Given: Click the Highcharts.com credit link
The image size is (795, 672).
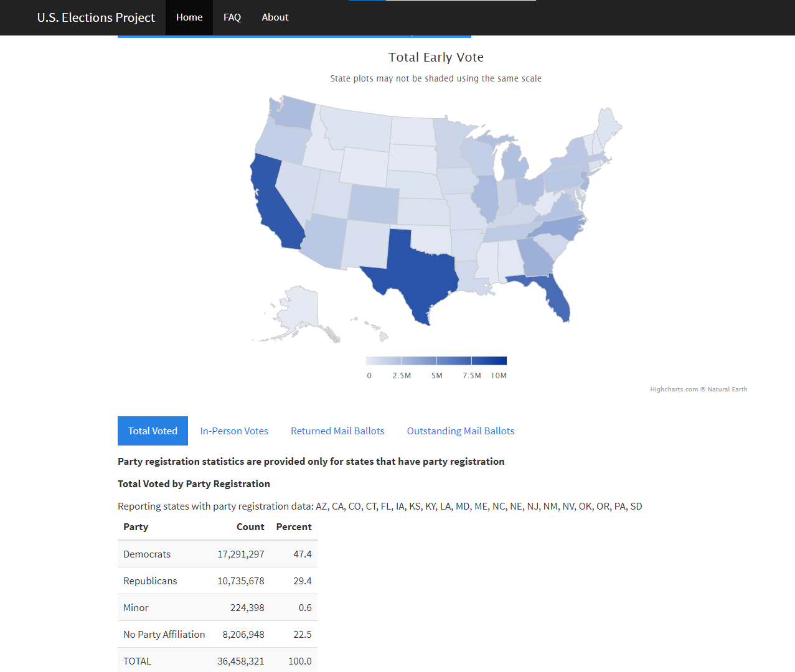Looking at the screenshot, I should 699,390.
